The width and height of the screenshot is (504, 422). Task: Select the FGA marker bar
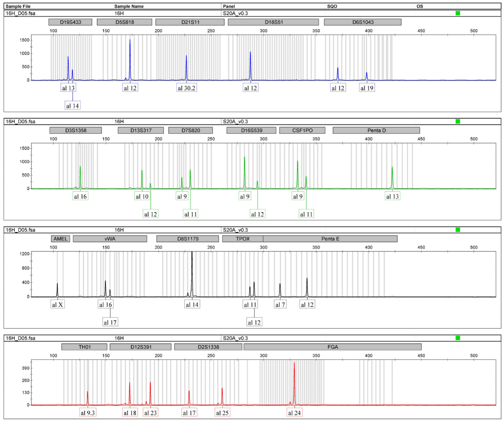point(332,347)
